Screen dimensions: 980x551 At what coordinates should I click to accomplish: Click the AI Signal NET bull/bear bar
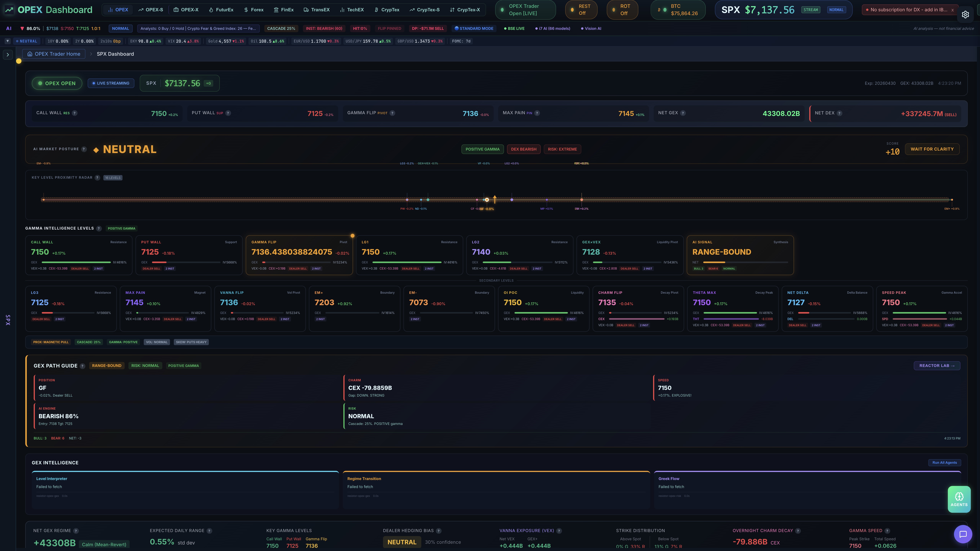(x=745, y=262)
